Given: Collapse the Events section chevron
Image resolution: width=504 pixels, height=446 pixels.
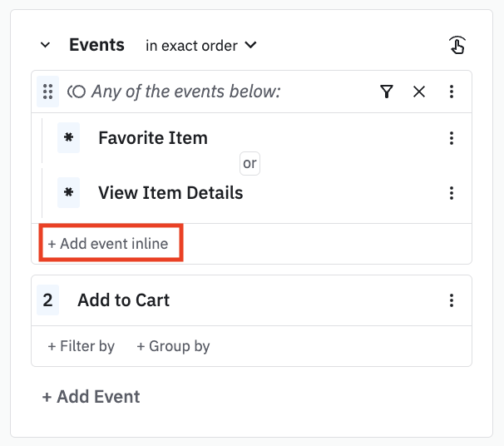Looking at the screenshot, I should tap(46, 45).
